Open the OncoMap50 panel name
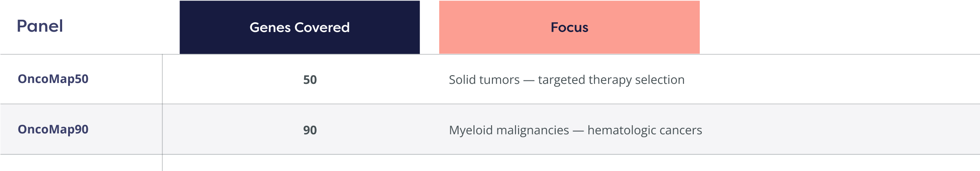Screen dimensions: 980x171 53,79
